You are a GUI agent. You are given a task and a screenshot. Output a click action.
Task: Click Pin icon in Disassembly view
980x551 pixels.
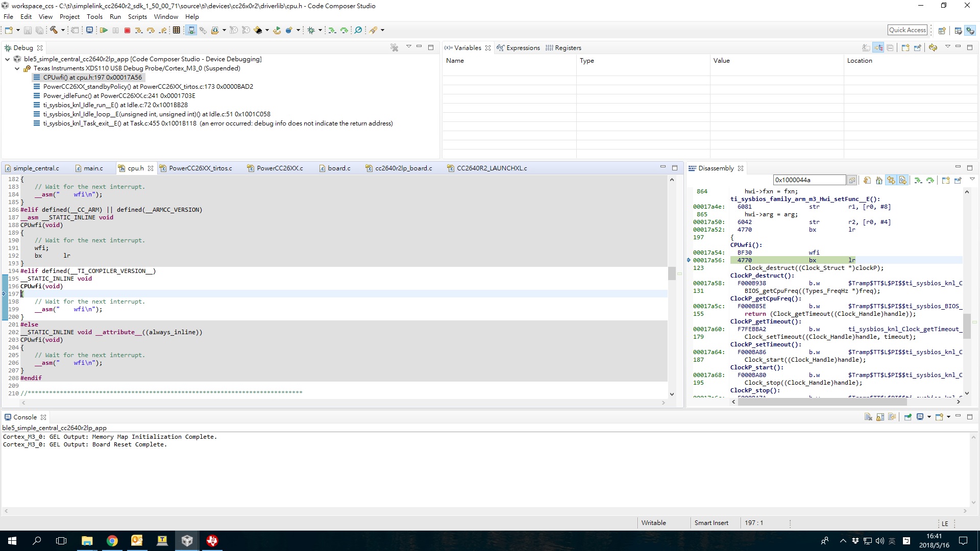[x=958, y=180]
